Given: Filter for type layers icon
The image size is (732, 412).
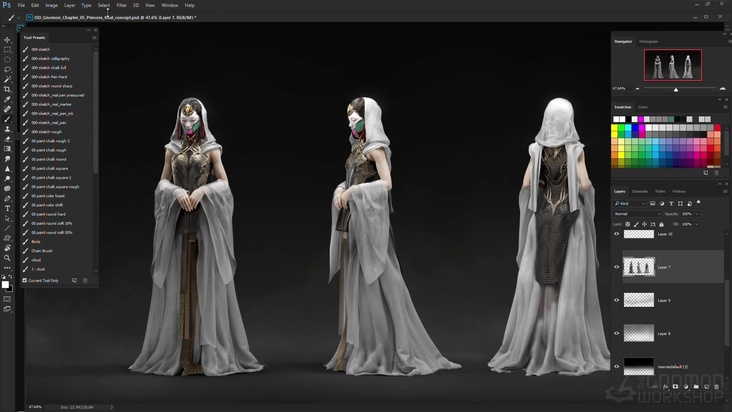Looking at the screenshot, I should click(671, 203).
